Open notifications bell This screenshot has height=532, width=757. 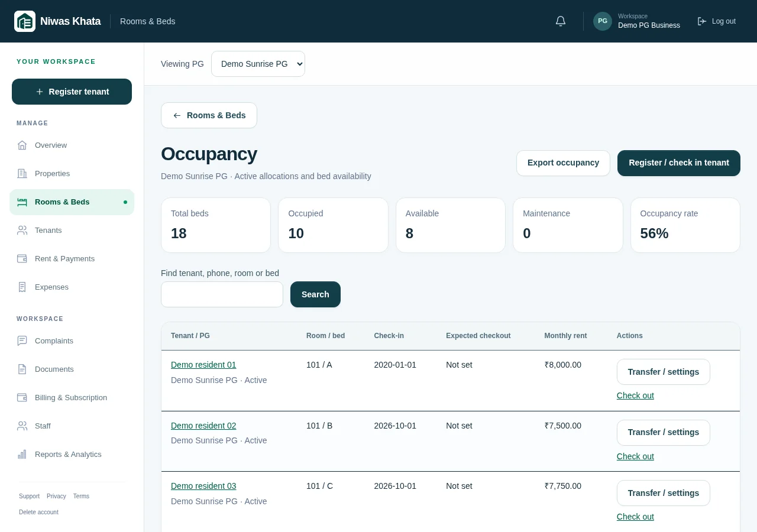pos(561,21)
